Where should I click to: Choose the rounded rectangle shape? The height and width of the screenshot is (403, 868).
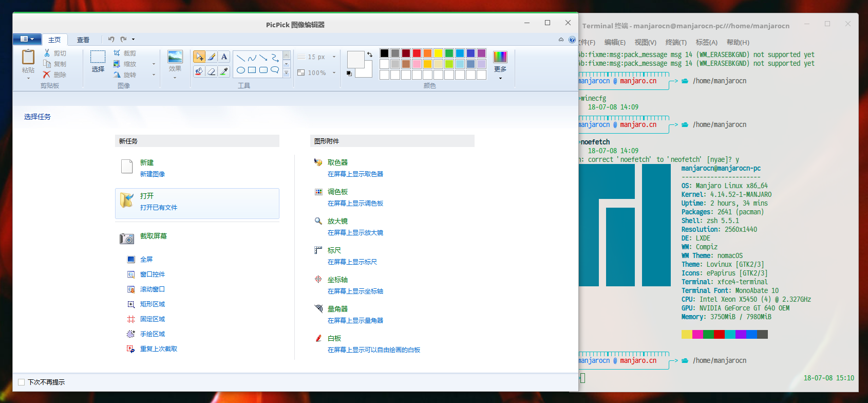pyautogui.click(x=263, y=70)
